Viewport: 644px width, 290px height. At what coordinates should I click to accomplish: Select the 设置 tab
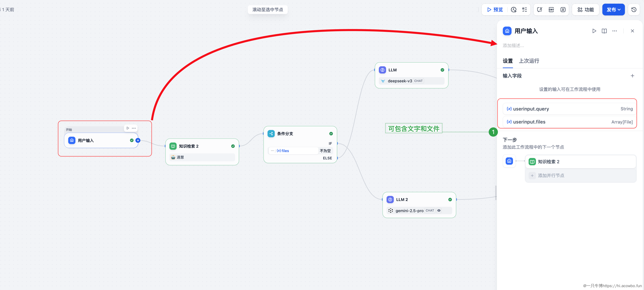[x=507, y=61]
